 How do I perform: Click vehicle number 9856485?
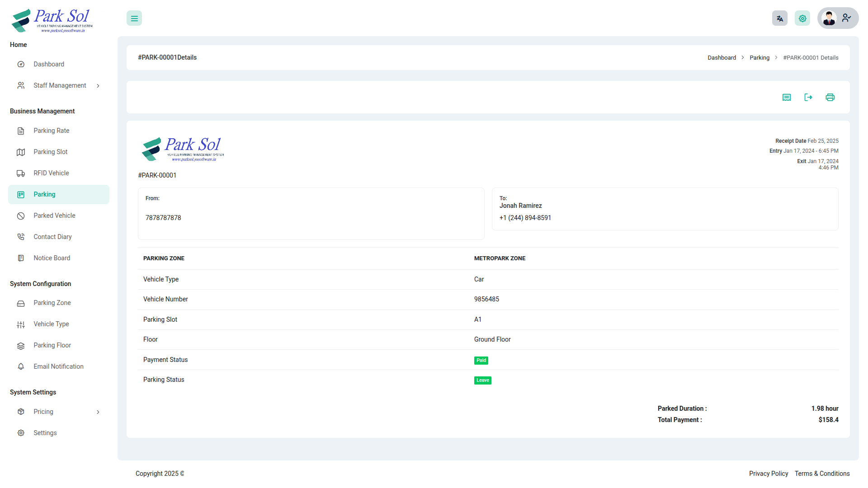coord(486,299)
